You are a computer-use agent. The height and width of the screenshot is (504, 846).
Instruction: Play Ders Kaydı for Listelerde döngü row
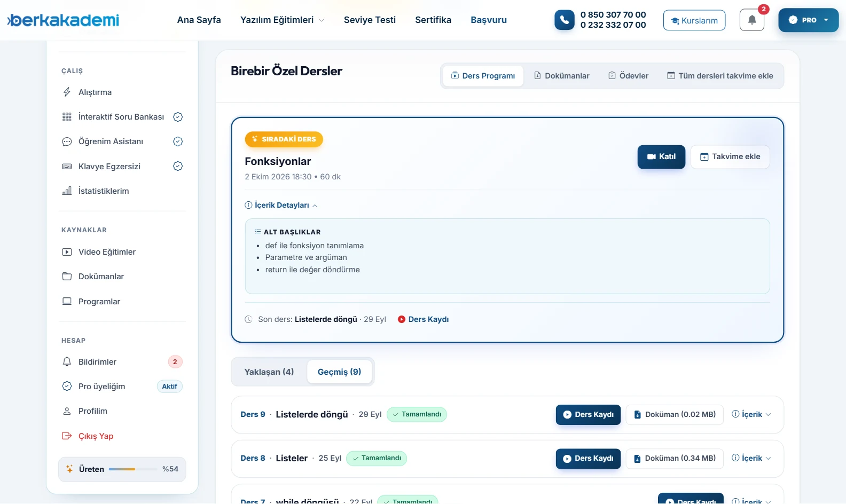click(588, 415)
